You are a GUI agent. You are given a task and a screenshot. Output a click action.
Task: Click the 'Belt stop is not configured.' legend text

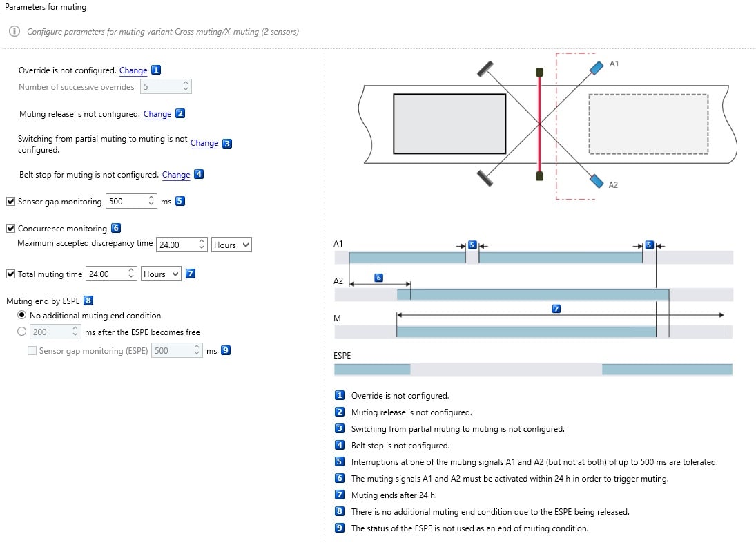click(x=400, y=446)
